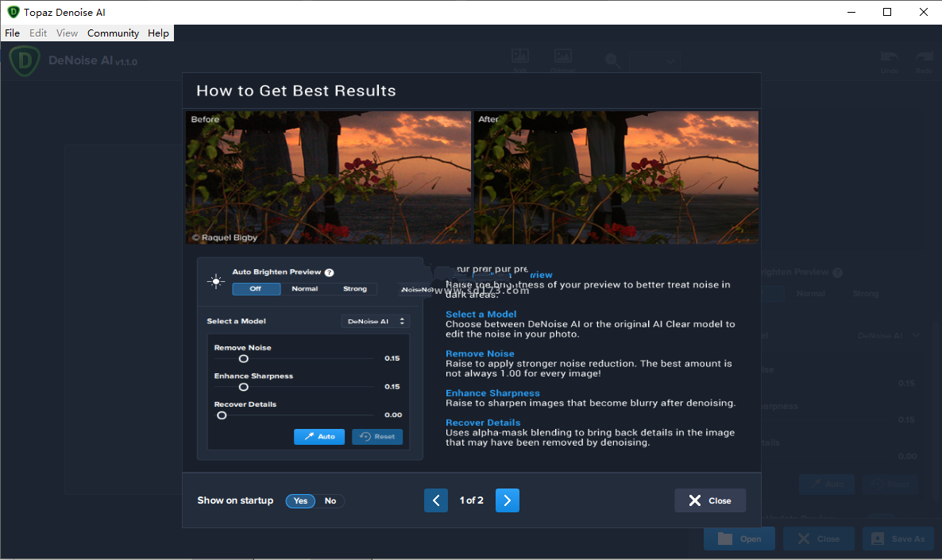Set Auto Brighten Preview to Off in tutorial
The height and width of the screenshot is (560, 942).
coord(256,289)
